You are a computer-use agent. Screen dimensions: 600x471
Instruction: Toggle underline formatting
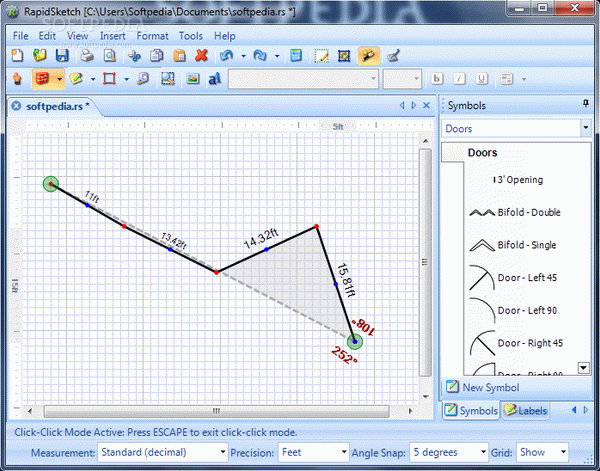(x=481, y=79)
